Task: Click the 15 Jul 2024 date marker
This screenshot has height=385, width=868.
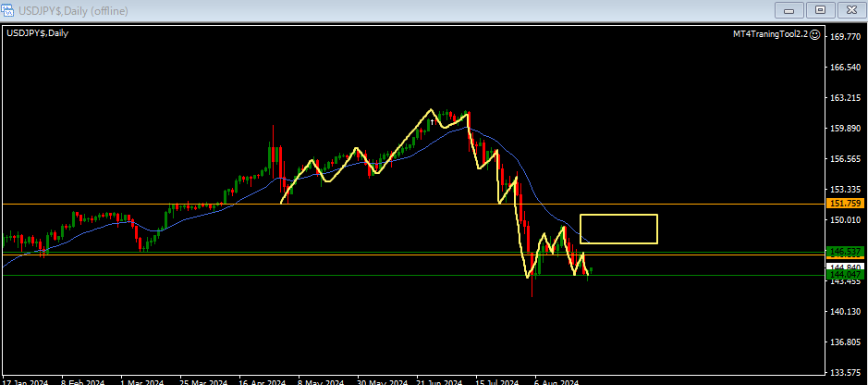Action: [497, 380]
